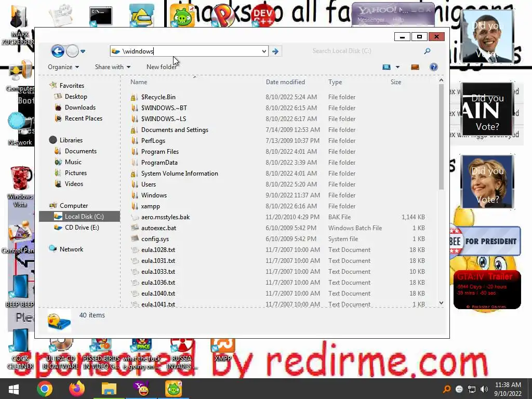Toggle the preview pane icon

click(415, 67)
